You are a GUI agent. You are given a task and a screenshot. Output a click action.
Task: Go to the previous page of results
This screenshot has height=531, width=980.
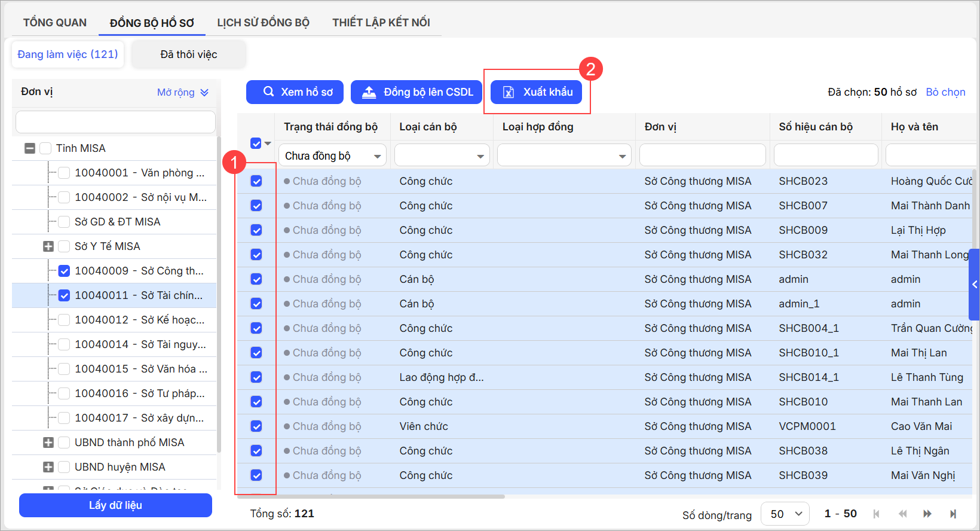tap(902, 514)
